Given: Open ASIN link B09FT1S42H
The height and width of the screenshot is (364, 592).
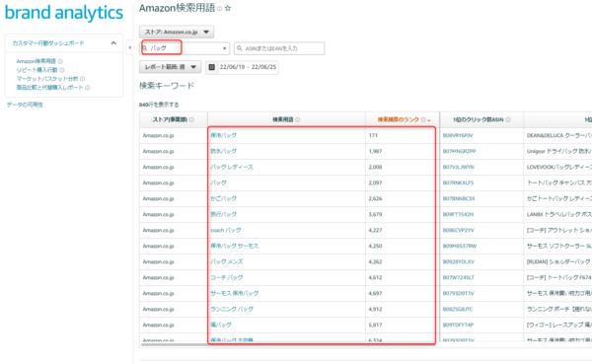Looking at the screenshot, I should tap(458, 214).
